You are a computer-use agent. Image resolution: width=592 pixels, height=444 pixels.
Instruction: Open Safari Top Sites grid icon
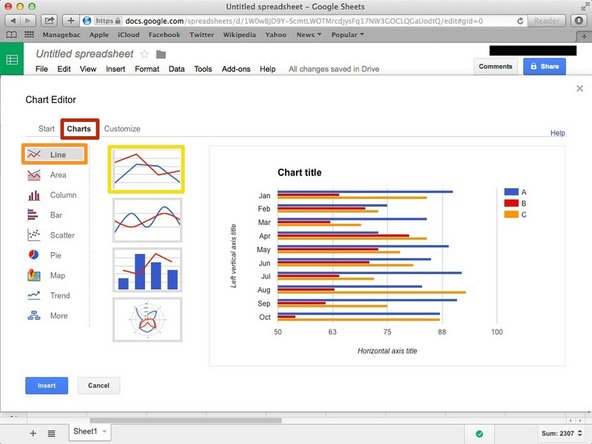pyautogui.click(x=29, y=35)
